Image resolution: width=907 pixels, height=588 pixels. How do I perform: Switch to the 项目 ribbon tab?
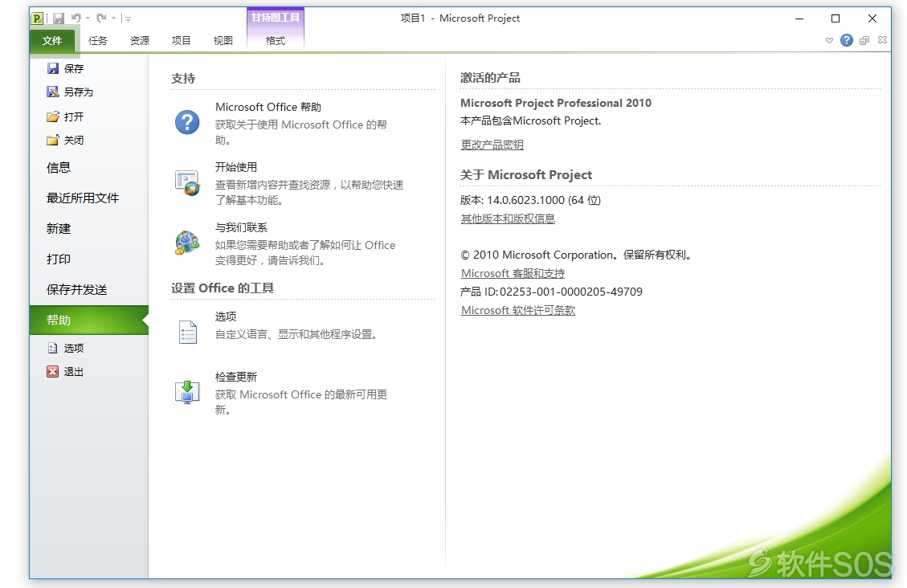tap(181, 40)
